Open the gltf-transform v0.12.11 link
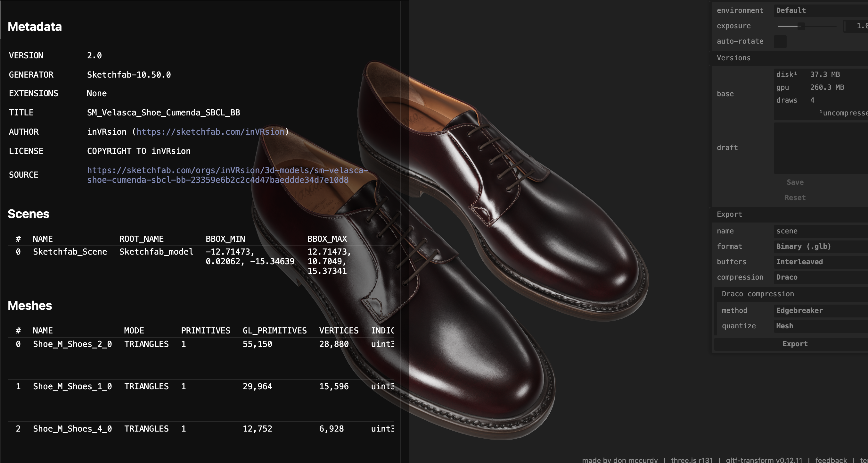The width and height of the screenshot is (868, 463). [x=764, y=460]
